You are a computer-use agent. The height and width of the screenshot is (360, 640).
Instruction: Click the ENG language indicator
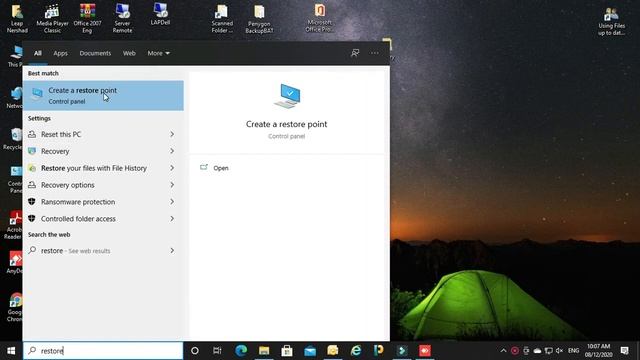click(573, 351)
